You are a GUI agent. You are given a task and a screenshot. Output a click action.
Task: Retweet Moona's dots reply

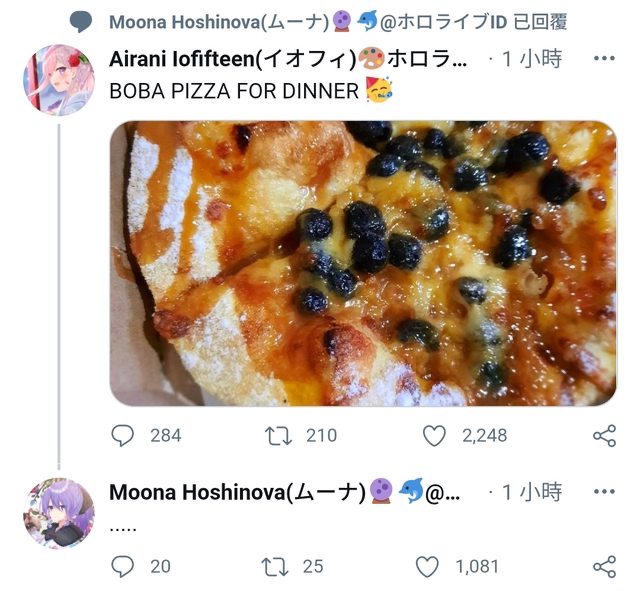click(x=274, y=566)
